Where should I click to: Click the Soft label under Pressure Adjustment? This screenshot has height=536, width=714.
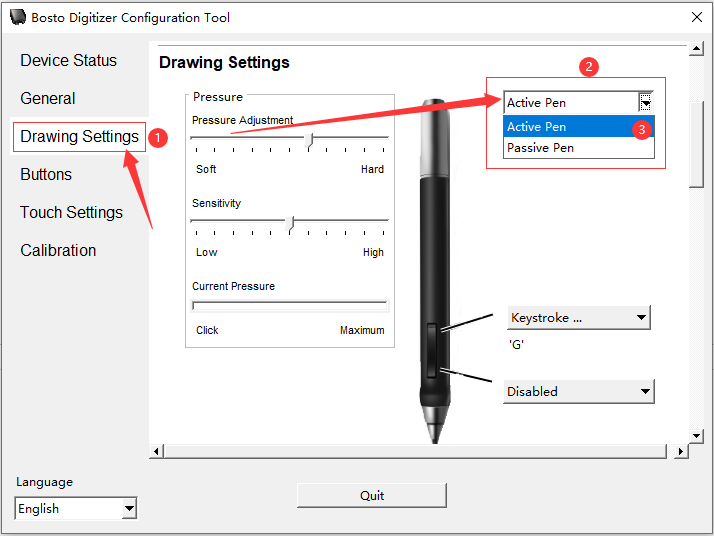pyautogui.click(x=206, y=169)
